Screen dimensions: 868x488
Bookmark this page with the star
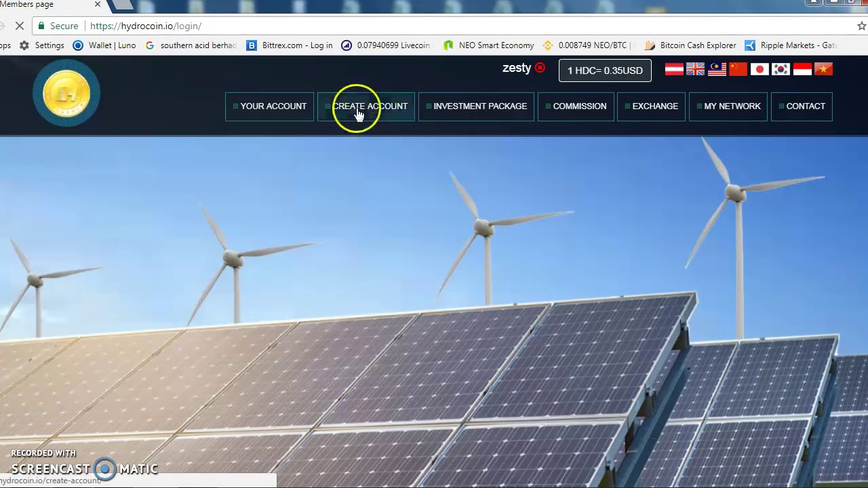(x=862, y=26)
